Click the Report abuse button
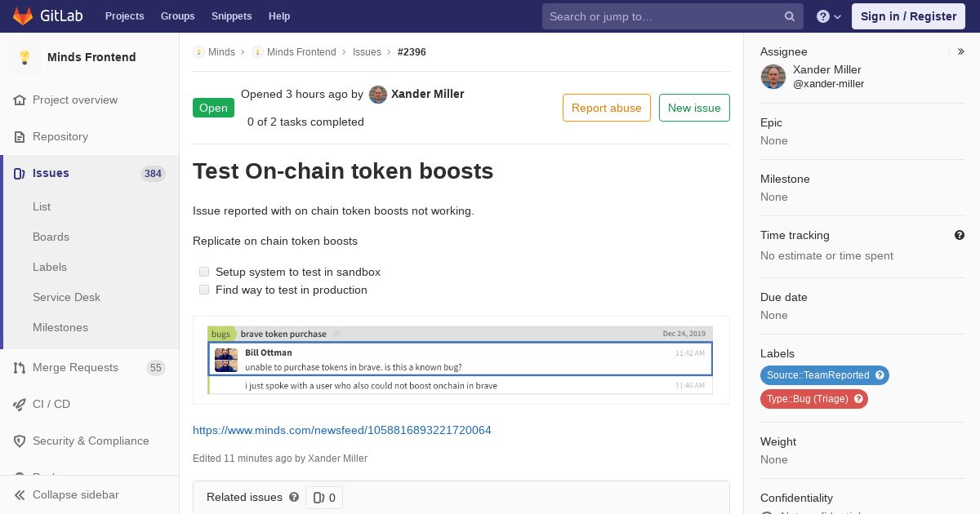 point(607,108)
